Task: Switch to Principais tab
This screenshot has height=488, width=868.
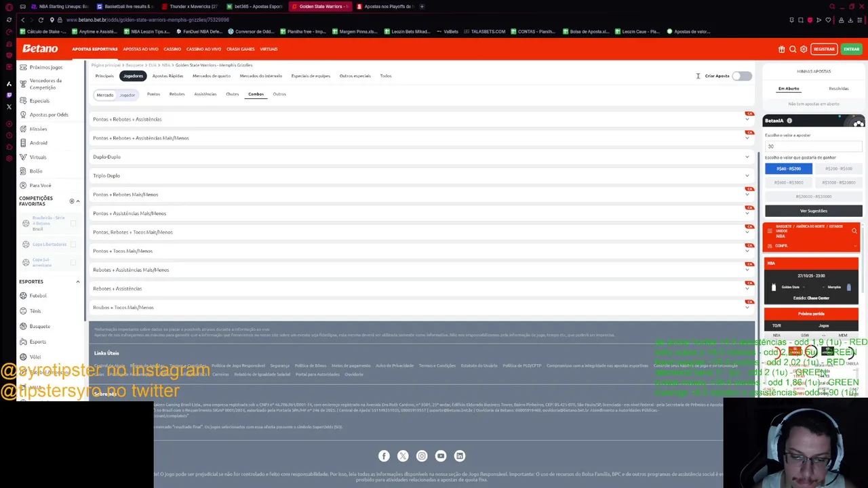Action: click(104, 76)
